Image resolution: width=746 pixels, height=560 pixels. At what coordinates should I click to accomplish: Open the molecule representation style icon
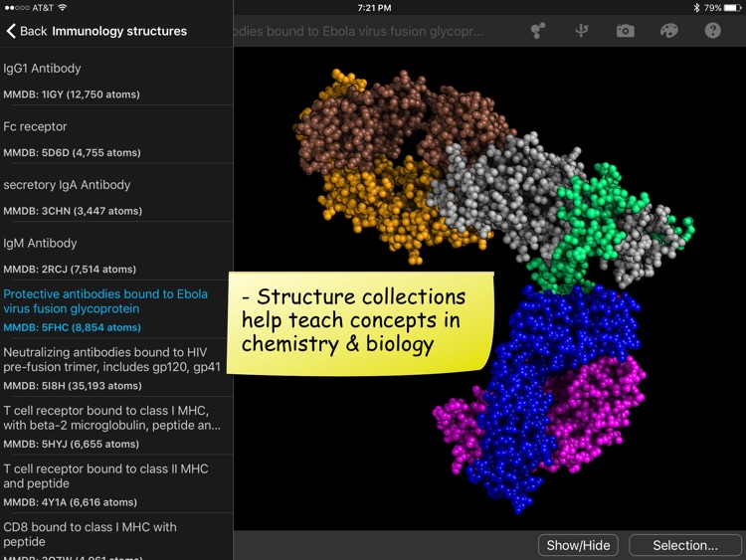click(x=537, y=31)
